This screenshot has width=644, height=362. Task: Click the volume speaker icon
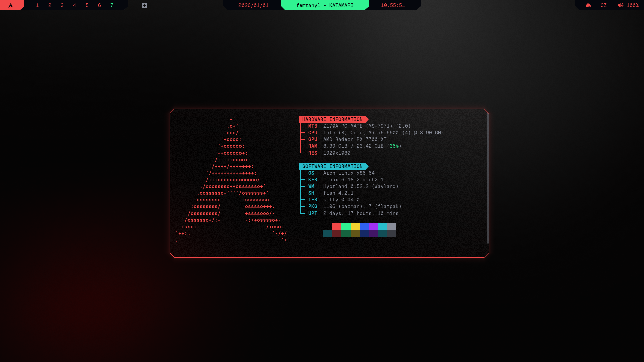620,5
